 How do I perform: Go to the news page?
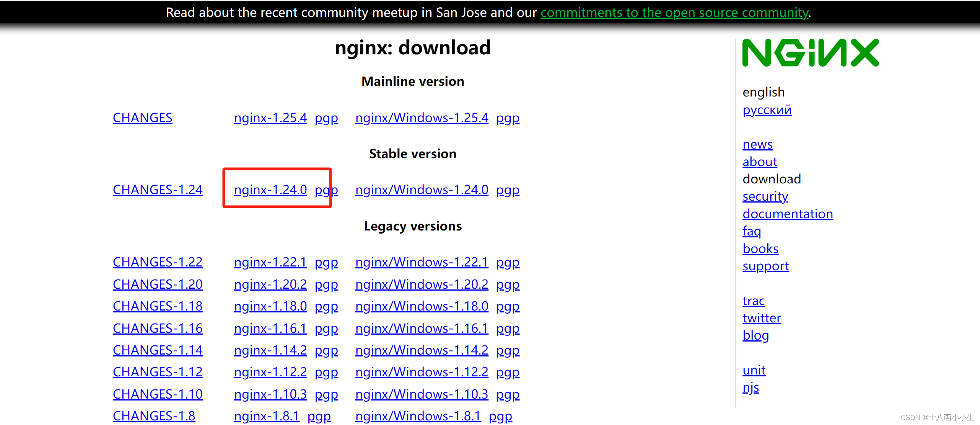[757, 144]
